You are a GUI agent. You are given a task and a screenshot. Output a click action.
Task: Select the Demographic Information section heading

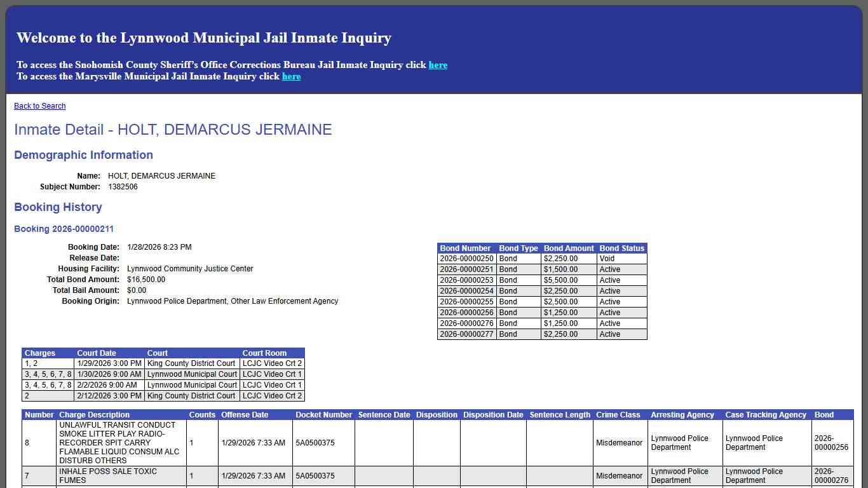(83, 155)
